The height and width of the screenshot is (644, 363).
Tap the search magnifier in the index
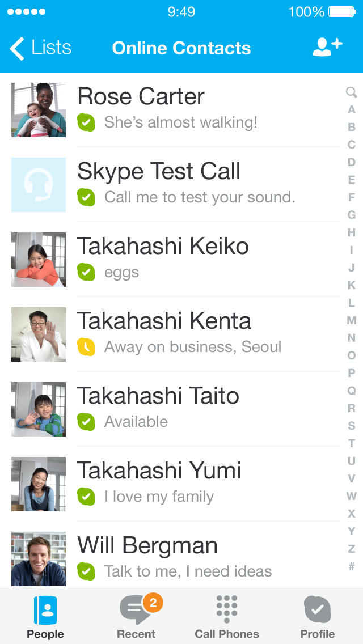[351, 92]
